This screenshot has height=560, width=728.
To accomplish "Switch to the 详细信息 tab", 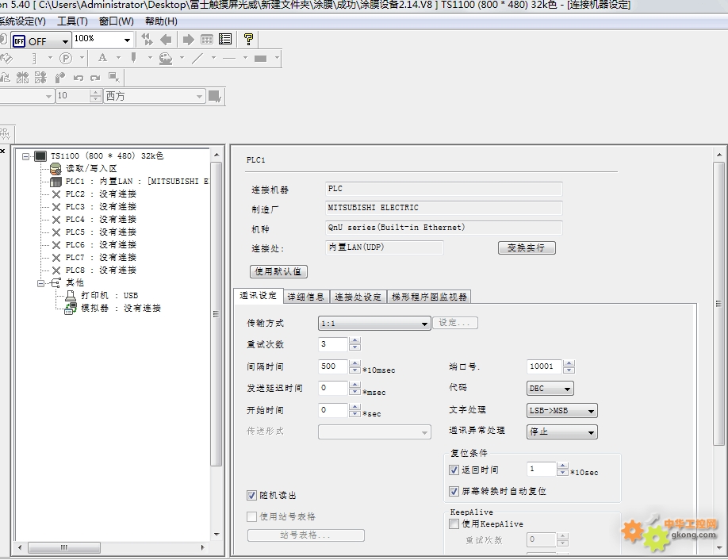I will click(306, 297).
